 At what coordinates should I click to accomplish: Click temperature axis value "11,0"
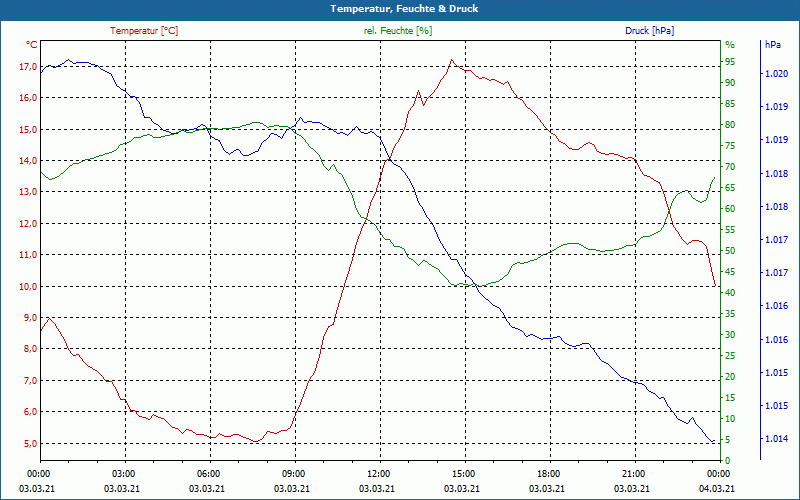click(x=28, y=255)
